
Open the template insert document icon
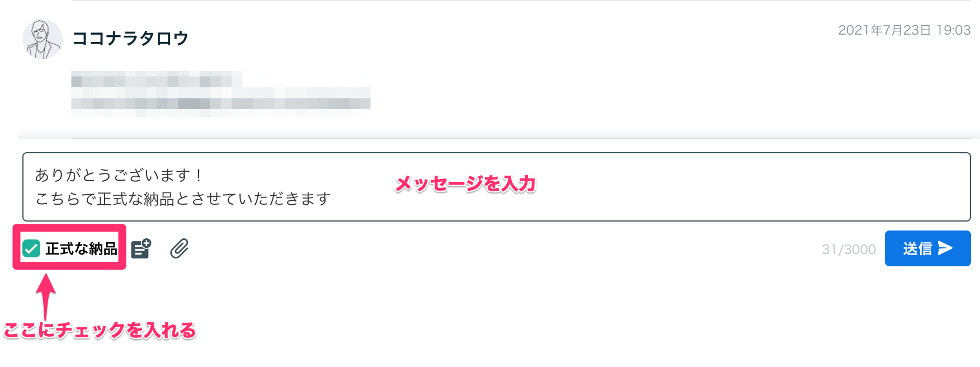(141, 248)
